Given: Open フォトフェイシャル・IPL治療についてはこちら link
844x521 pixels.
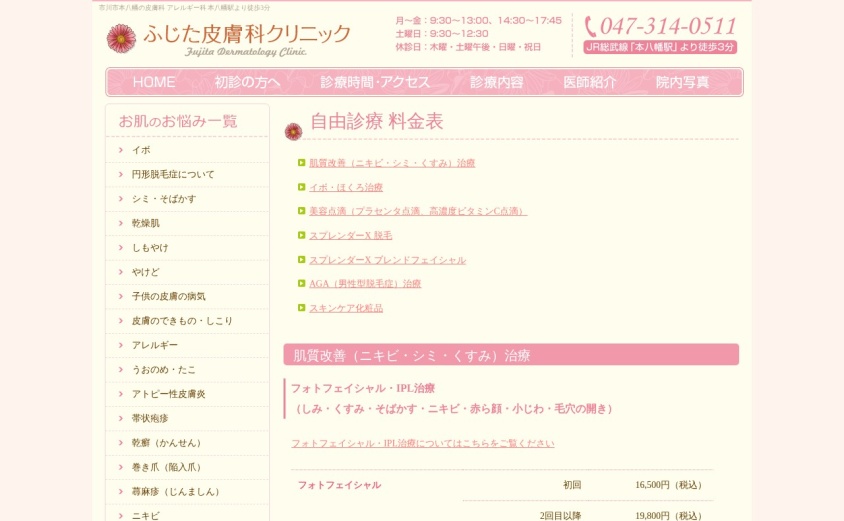Looking at the screenshot, I should point(423,443).
